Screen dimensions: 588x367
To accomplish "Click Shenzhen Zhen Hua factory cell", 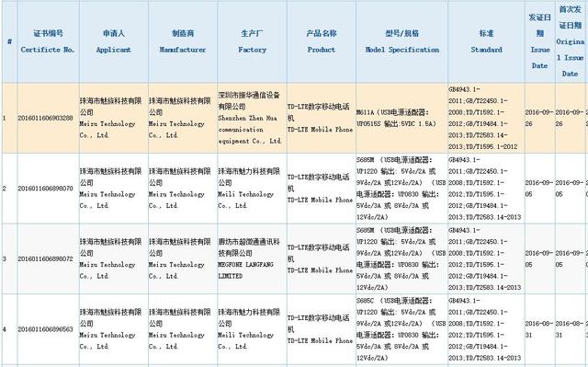I will (252, 118).
